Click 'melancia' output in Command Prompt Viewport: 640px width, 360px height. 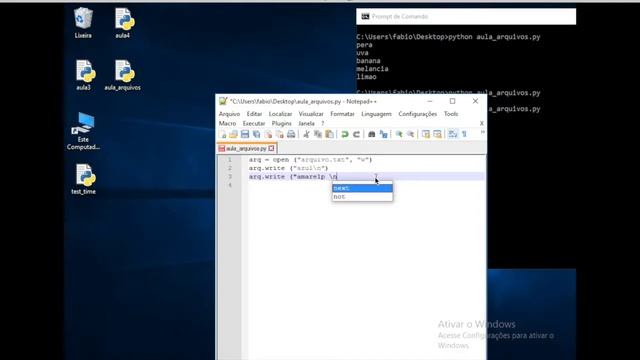[372, 69]
